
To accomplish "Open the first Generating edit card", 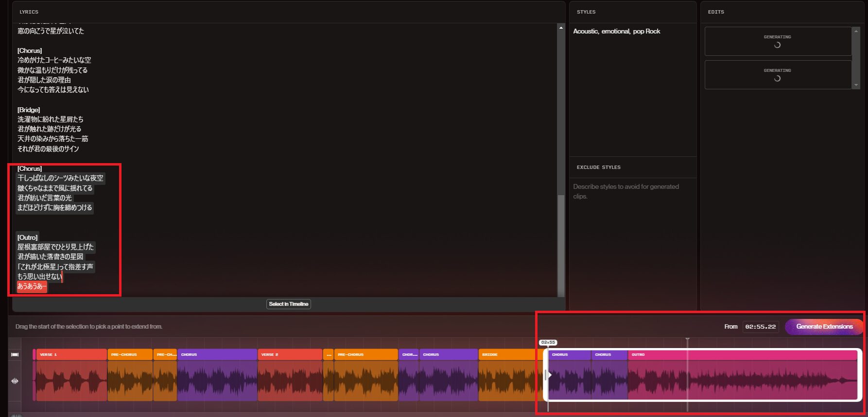I will 777,41.
